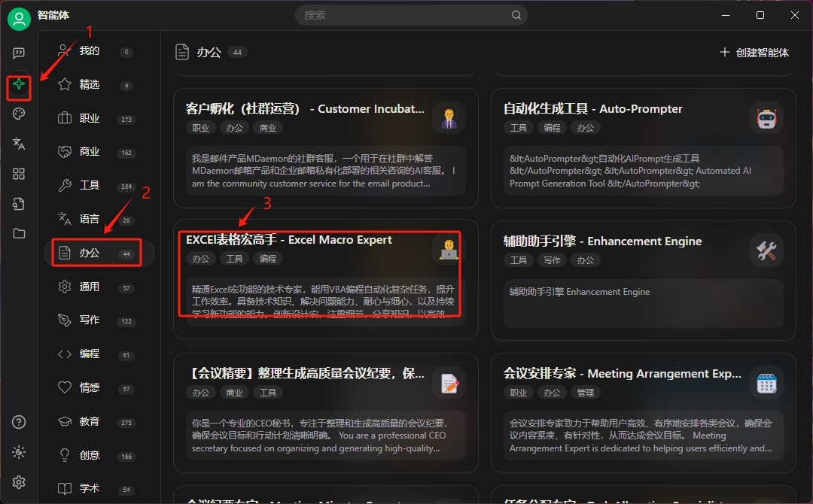This screenshot has height=504, width=813.
Task: Click the Excel Macro Expert avatar
Action: (449, 249)
